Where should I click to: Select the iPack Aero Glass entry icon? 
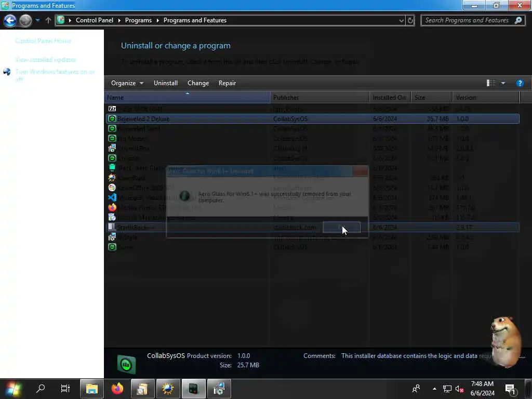point(112,168)
